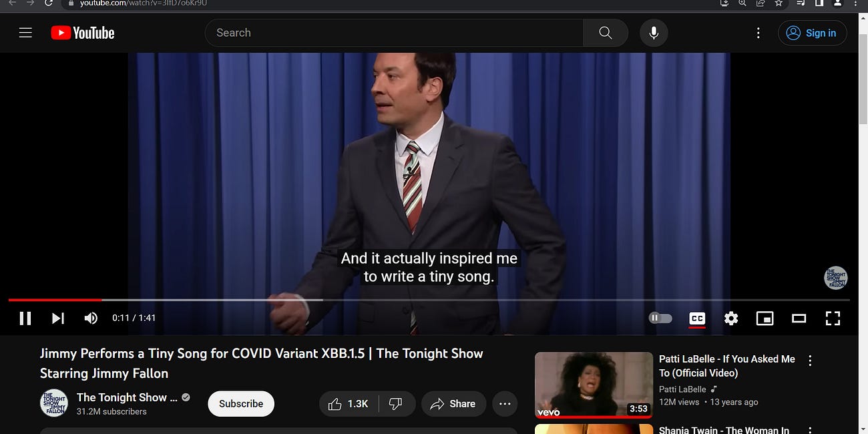Toggle the autoplay switch

660,318
